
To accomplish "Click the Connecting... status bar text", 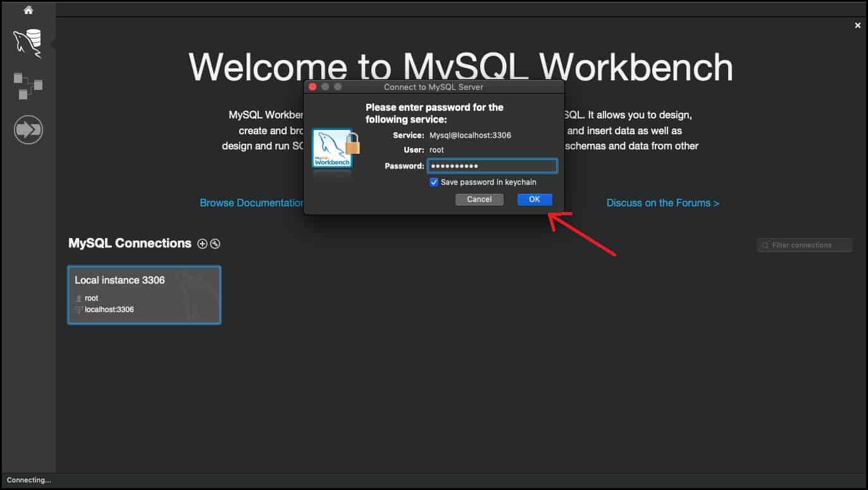I will pos(29,481).
